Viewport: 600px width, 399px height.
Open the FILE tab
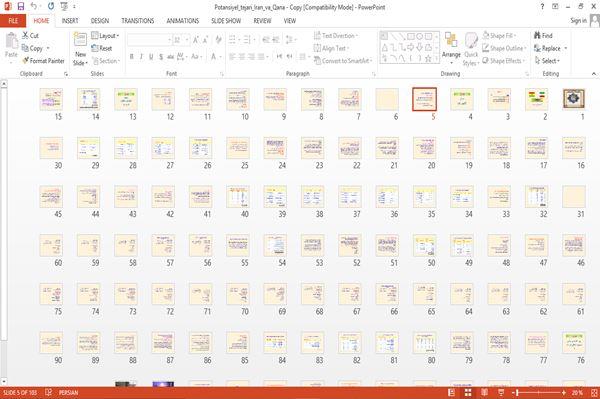coord(13,21)
